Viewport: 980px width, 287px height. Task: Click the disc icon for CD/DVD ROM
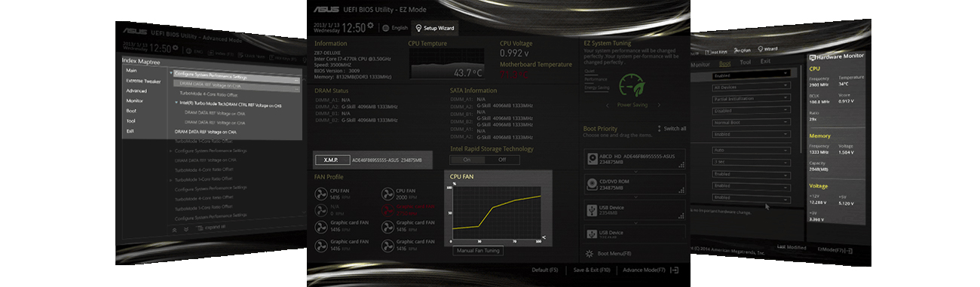(x=592, y=184)
